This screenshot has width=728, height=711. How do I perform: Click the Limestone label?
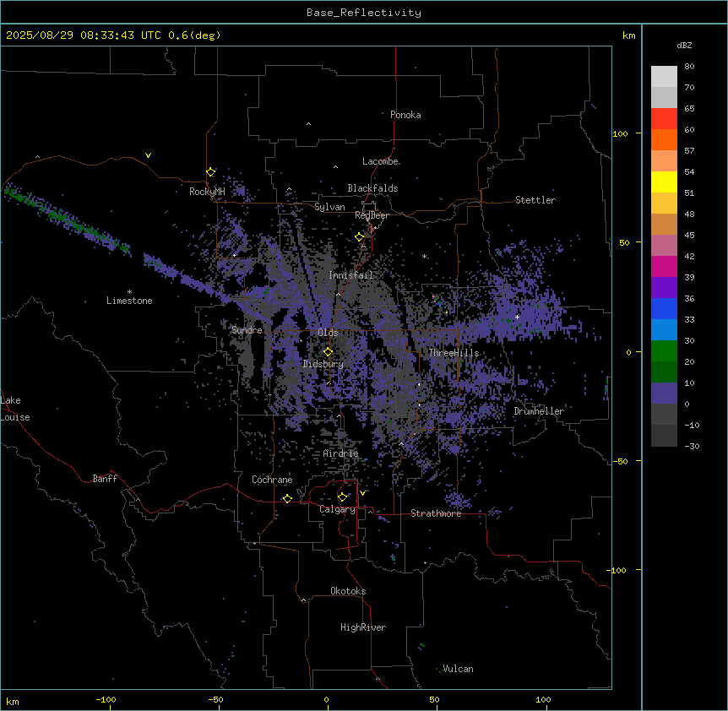(129, 301)
